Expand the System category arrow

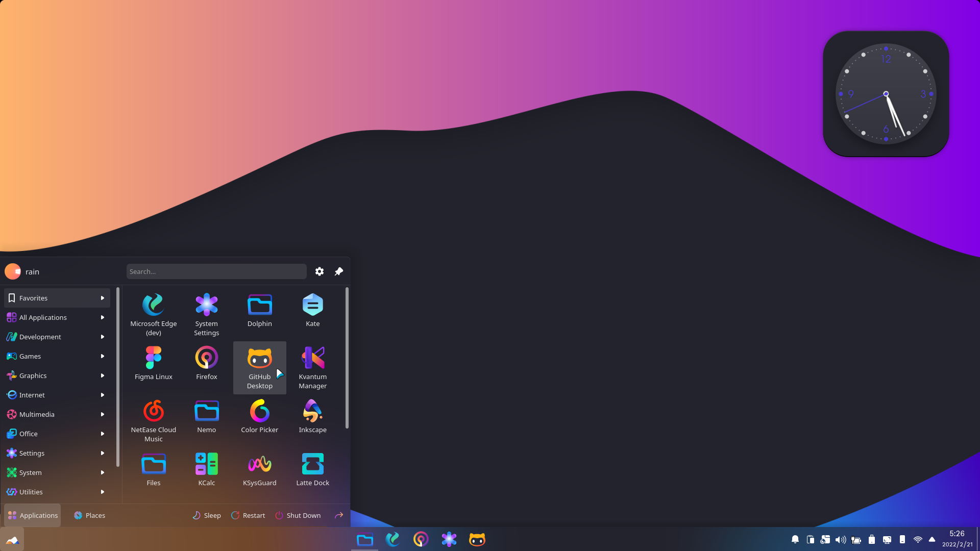103,472
